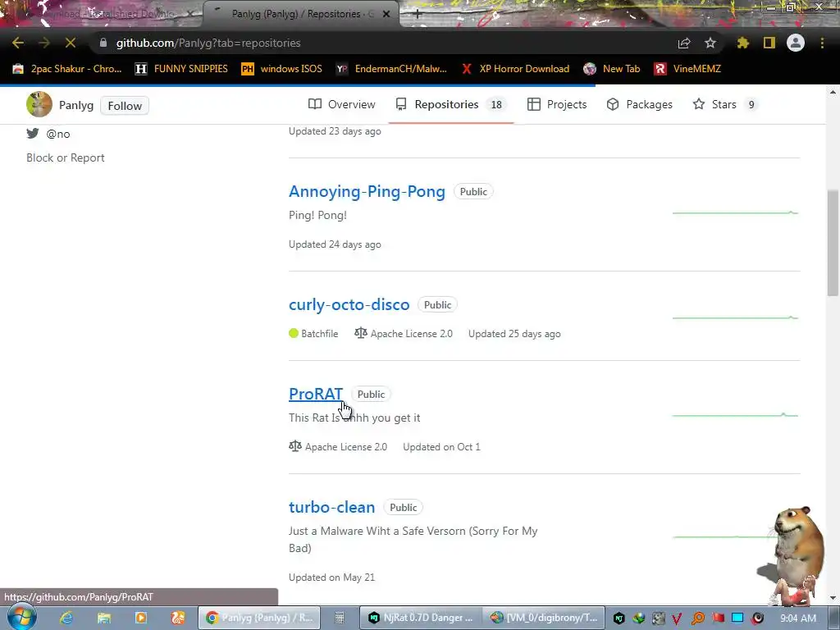Click the taskbar clock showing 9:04 AM
Screen dimensions: 840x630
(798, 619)
